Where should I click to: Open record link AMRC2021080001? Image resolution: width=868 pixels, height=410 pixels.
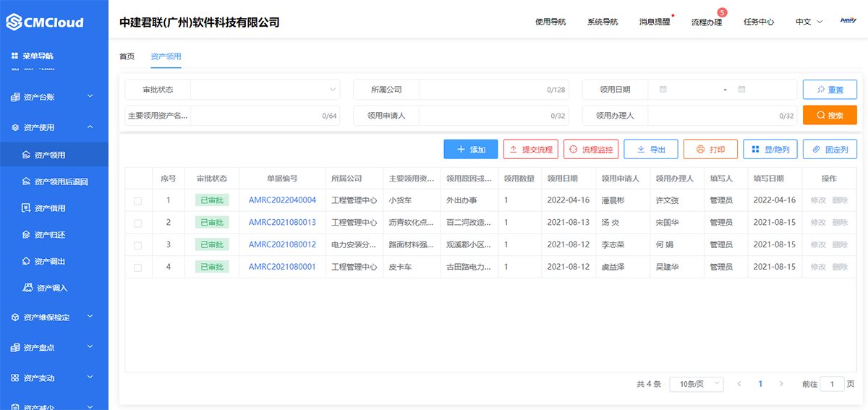point(282,267)
